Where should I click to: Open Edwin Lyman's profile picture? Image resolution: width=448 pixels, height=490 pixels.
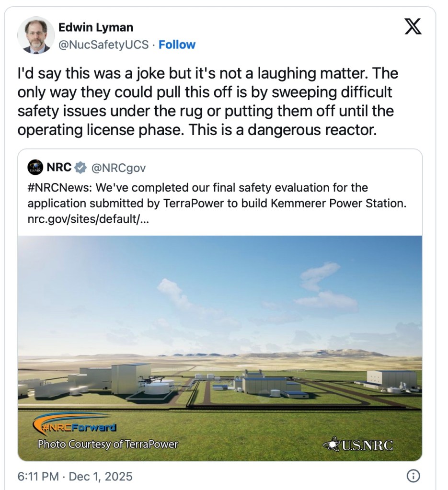tap(36, 35)
